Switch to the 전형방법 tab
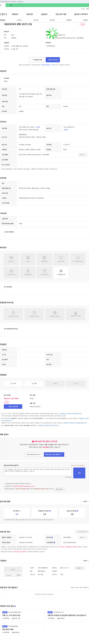Screen dimensions: 89x644 [x=69, y=20]
